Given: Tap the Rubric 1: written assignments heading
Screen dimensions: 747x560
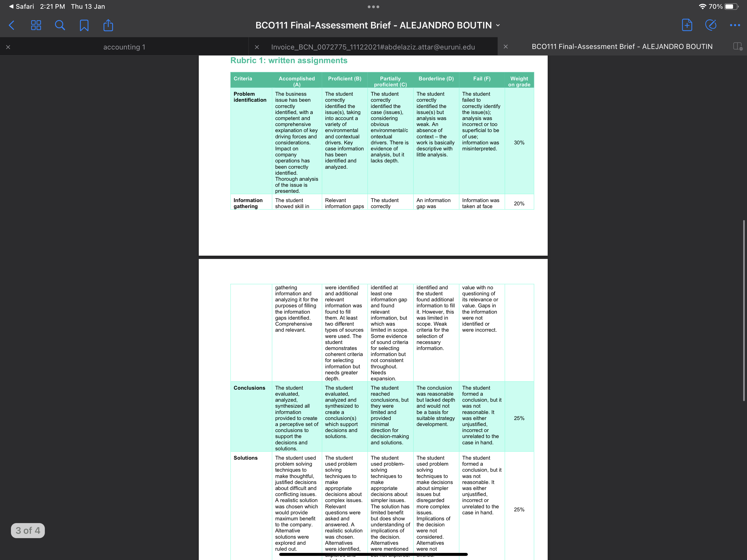Looking at the screenshot, I should coord(289,60).
